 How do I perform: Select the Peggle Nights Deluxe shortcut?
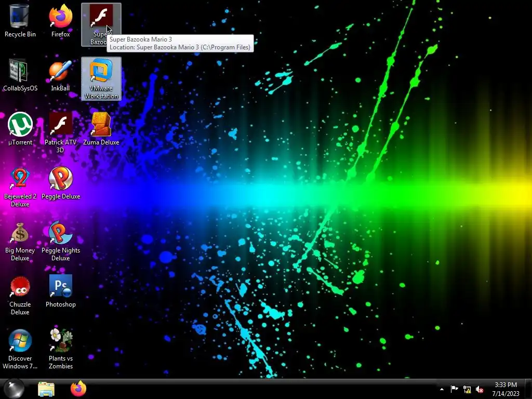pos(60,241)
